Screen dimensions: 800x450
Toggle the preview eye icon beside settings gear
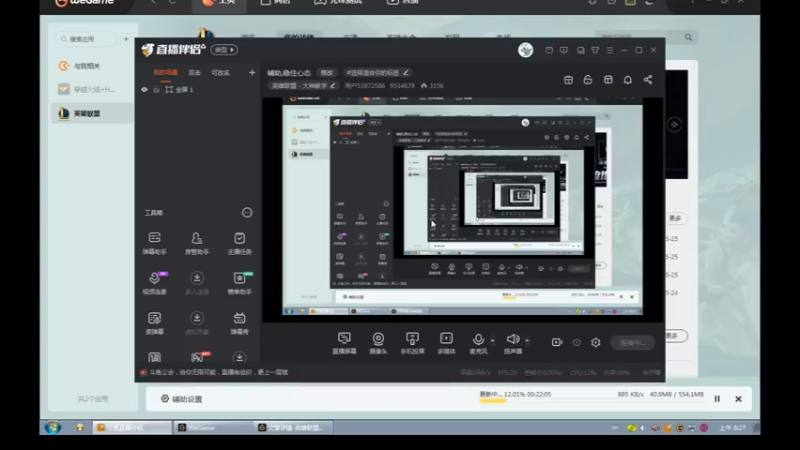(x=577, y=342)
